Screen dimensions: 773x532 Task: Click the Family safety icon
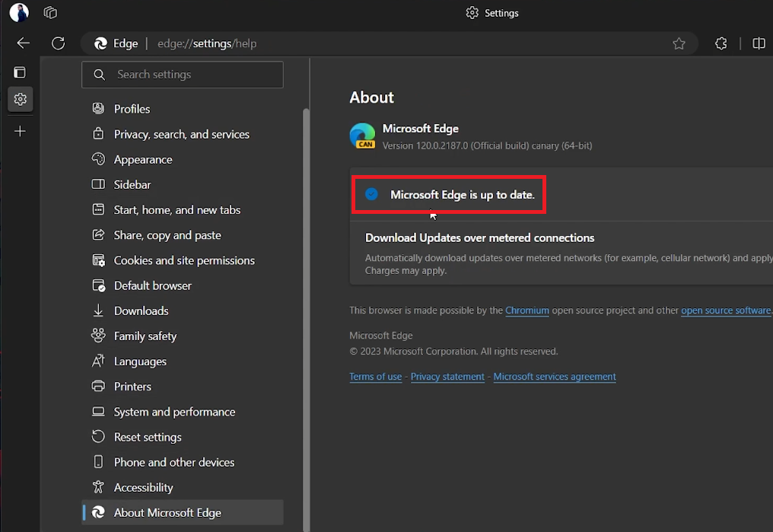tap(98, 336)
